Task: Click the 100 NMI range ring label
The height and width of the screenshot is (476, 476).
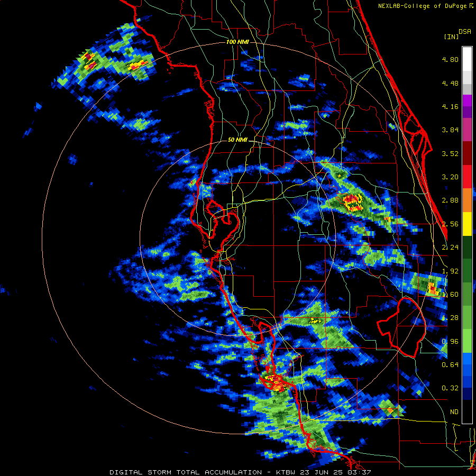Action: [237, 42]
